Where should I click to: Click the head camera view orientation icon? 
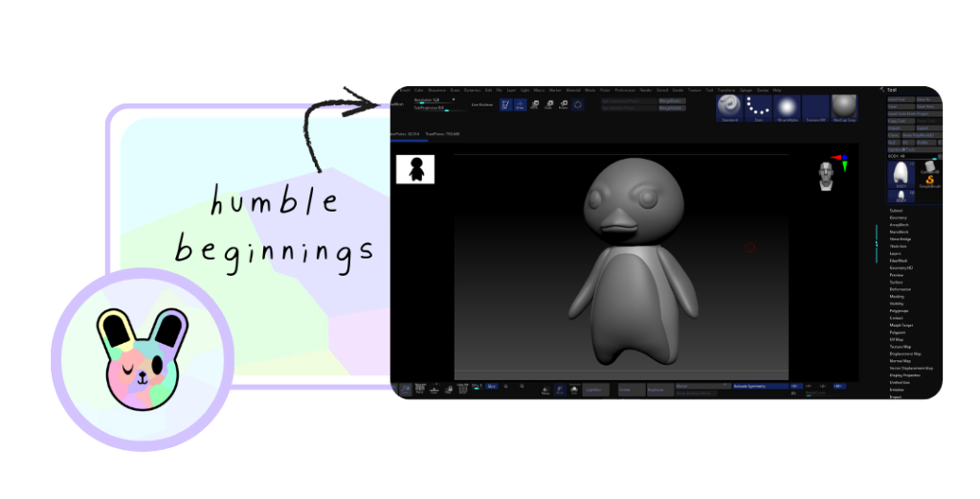pyautogui.click(x=826, y=175)
